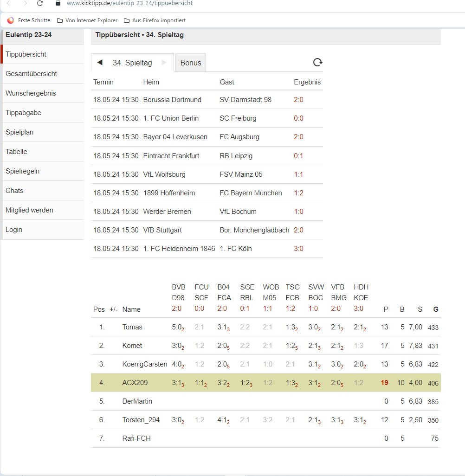Open Spielregeln in the sidebar
Viewport: 465px width, 476px height.
click(x=43, y=171)
